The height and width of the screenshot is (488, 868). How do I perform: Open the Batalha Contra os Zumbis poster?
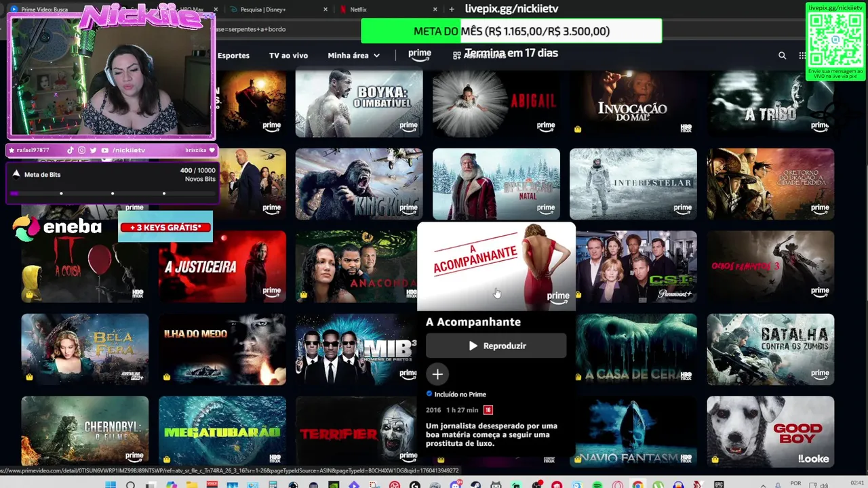tap(770, 349)
